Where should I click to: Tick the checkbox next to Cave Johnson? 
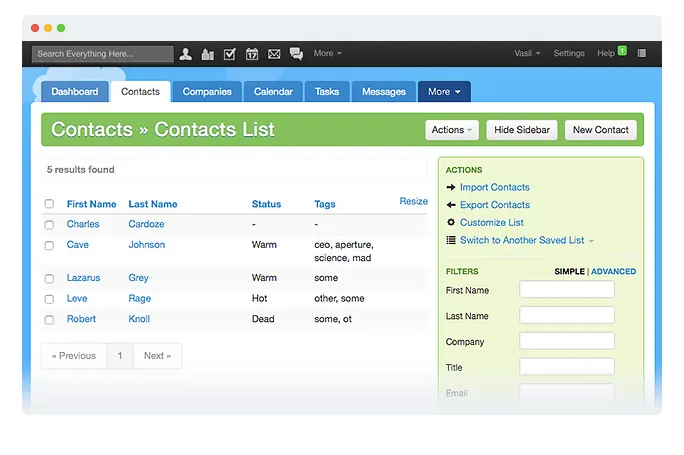pos(49,245)
